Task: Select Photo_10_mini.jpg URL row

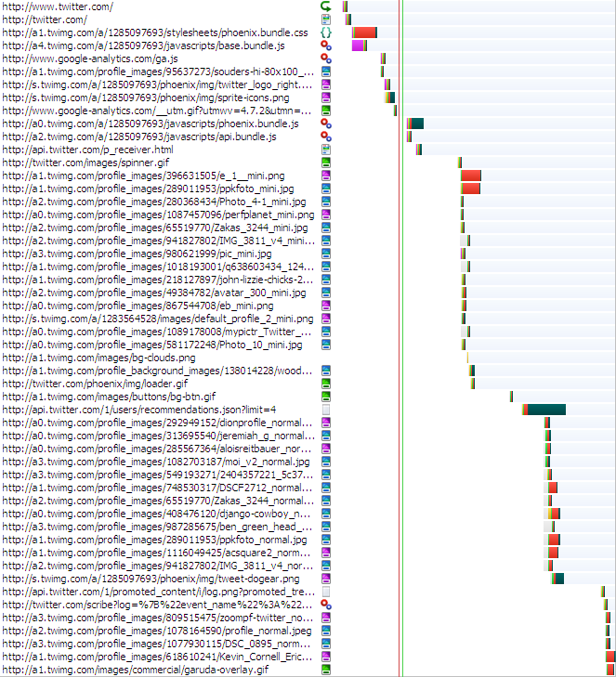Action: 152,345
